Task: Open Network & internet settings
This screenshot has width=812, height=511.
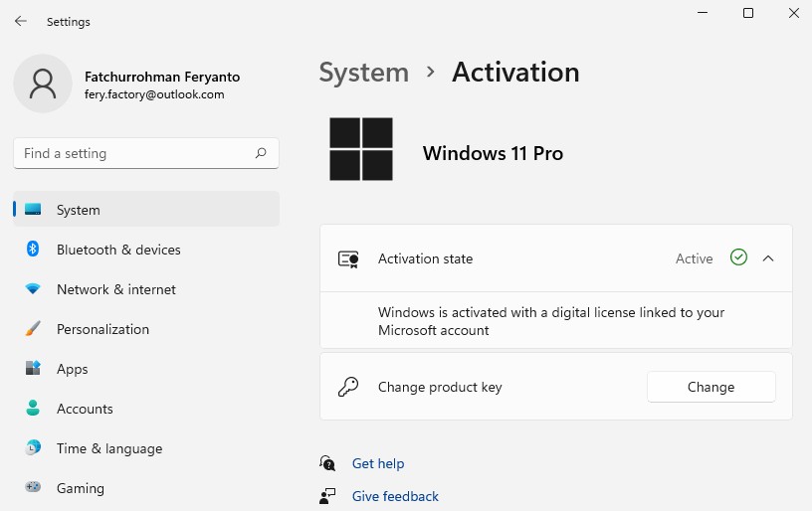Action: click(146, 289)
